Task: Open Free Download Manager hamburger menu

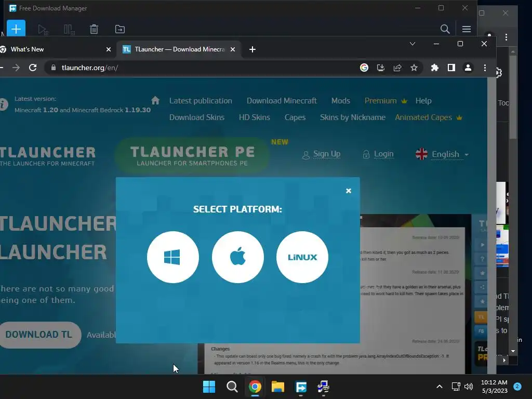Action: [x=467, y=29]
